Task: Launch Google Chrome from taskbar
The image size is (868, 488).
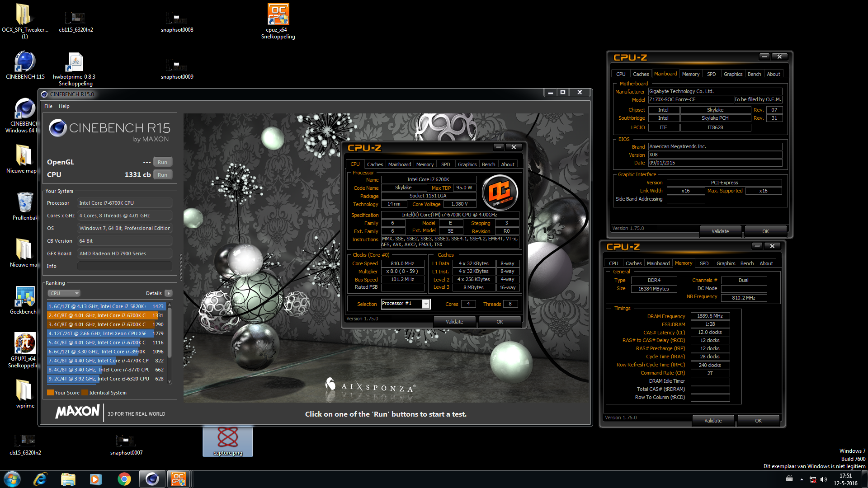Action: pyautogui.click(x=124, y=479)
